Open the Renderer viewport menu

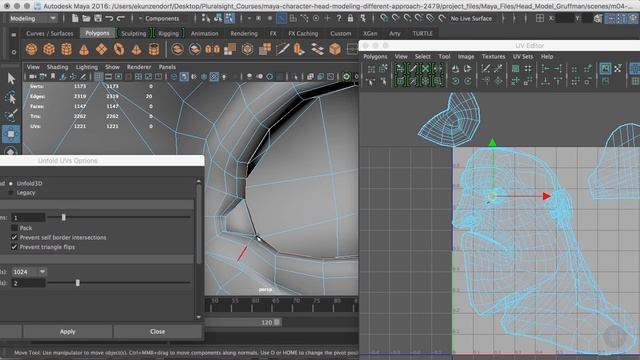(139, 67)
